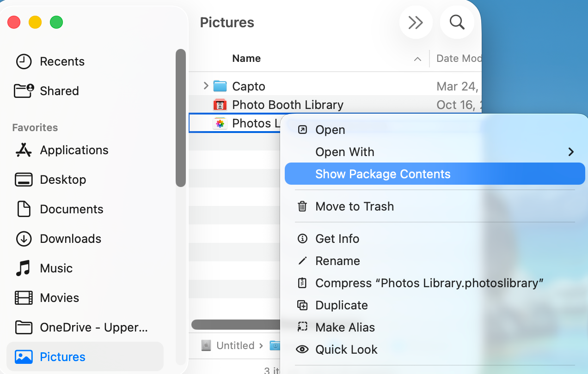Click the Move to Trash menu entry
Image resolution: width=588 pixels, height=374 pixels.
point(355,206)
